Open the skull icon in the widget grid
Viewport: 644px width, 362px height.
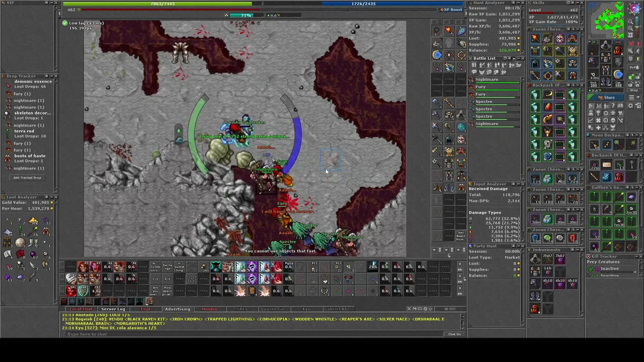[613, 120]
